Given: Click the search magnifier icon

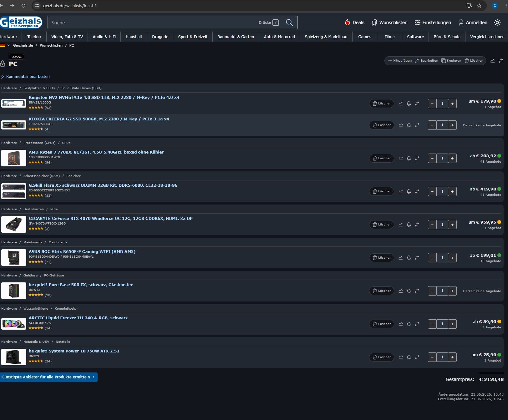Looking at the screenshot, I should point(289,23).
